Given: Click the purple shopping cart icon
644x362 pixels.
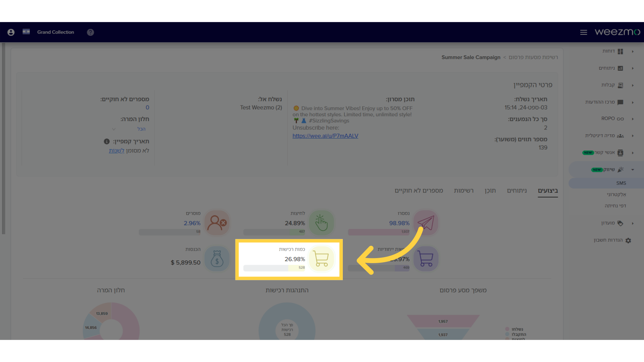Looking at the screenshot, I should pyautogui.click(x=426, y=259).
